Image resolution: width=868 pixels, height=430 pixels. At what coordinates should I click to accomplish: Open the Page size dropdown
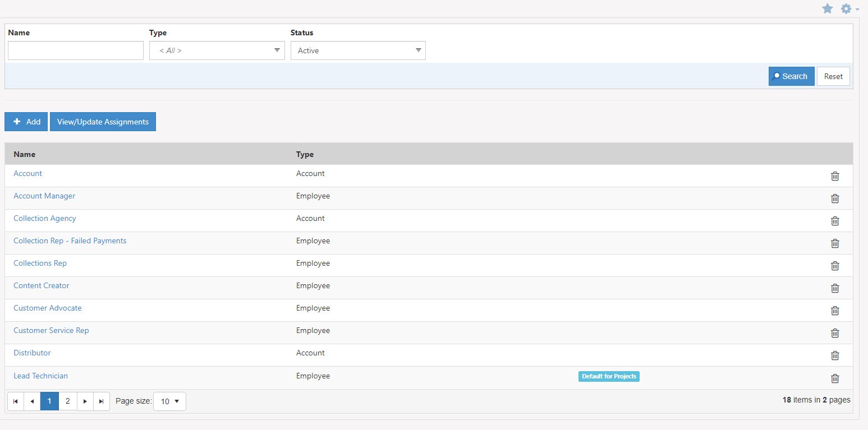169,401
